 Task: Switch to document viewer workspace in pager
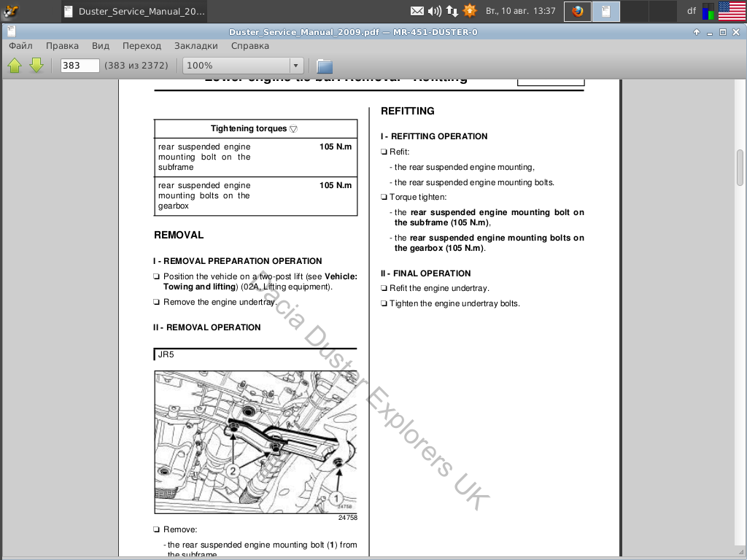pyautogui.click(x=606, y=12)
